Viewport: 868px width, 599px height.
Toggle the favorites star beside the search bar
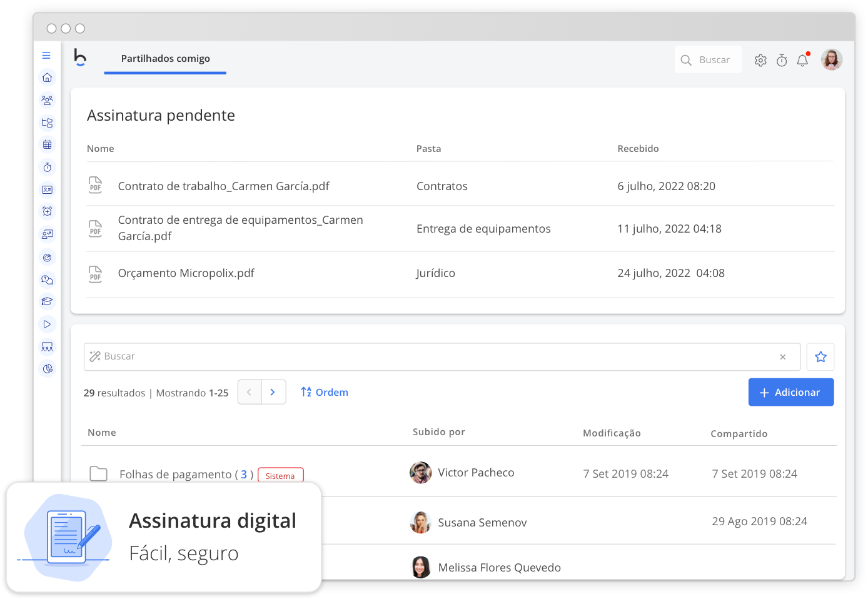click(820, 356)
